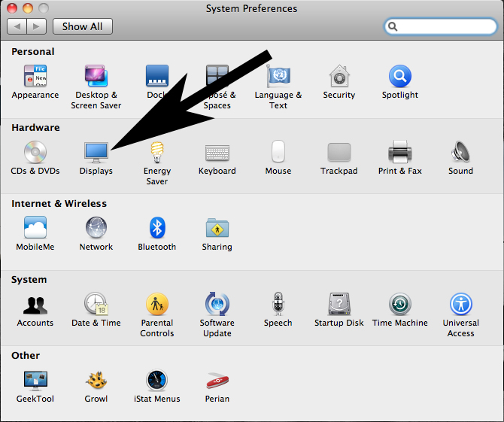
Task: Click the Show All button
Action: (83, 26)
